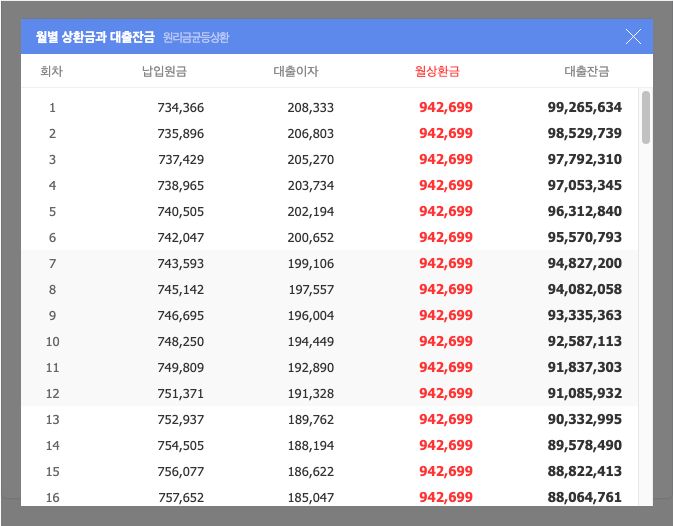Close the monthly repayment popup with X
Screen dimensions: 673x526
[633, 37]
